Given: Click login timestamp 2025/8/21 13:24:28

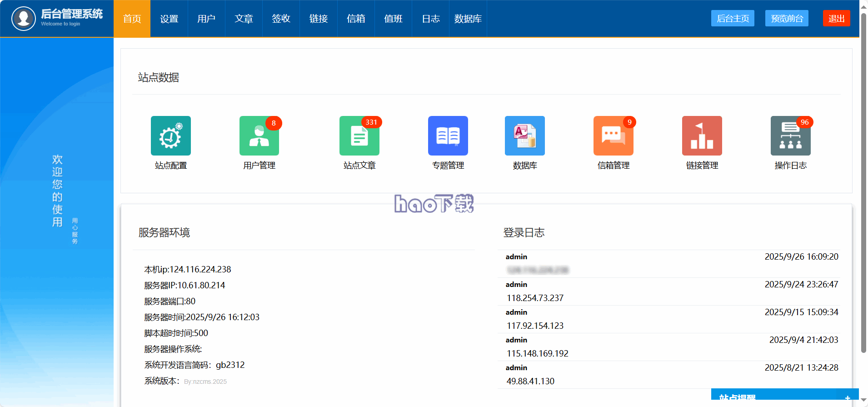Looking at the screenshot, I should [801, 367].
